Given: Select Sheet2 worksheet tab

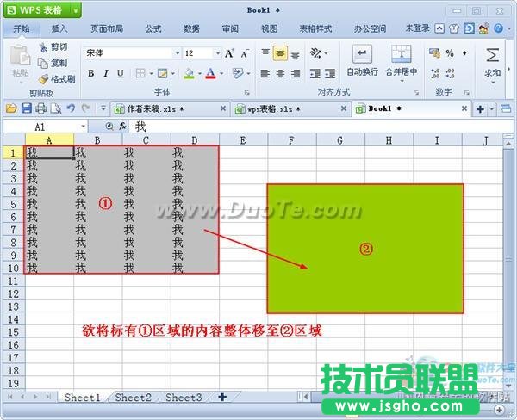Looking at the screenshot, I should (x=134, y=398).
